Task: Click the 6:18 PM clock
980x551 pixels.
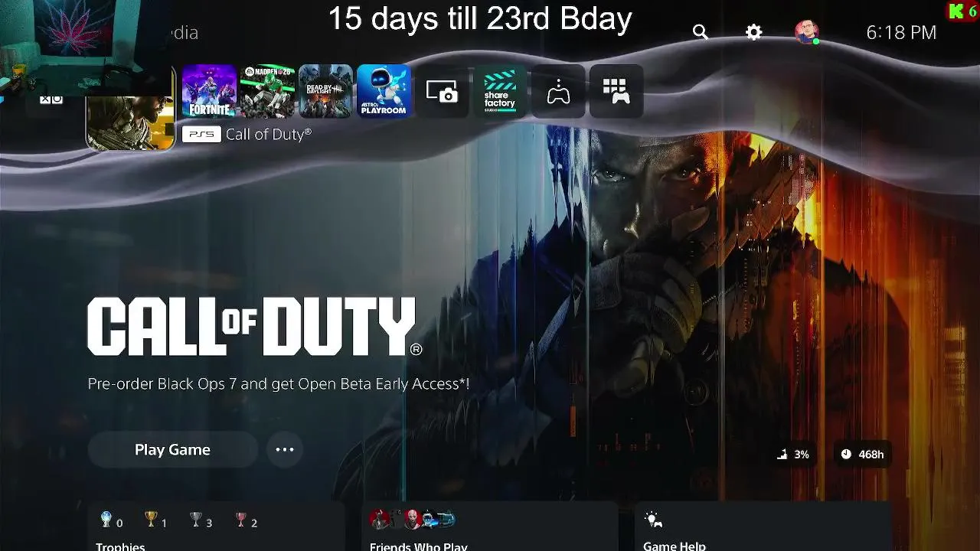Action: click(901, 32)
